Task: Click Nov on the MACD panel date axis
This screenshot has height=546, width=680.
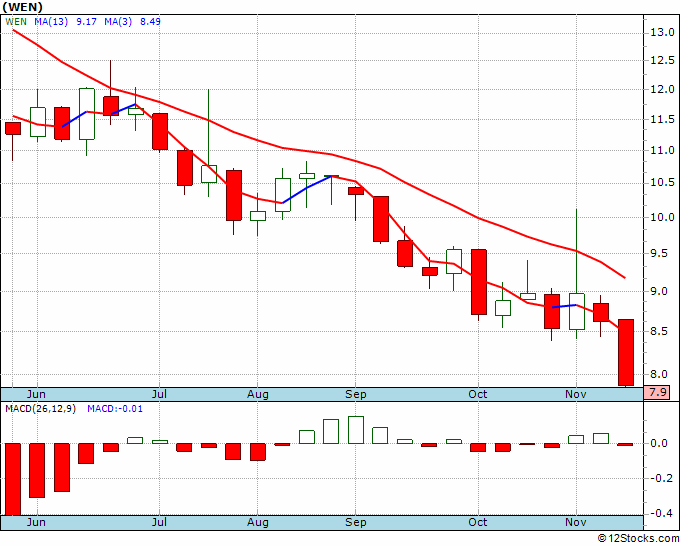Action: (576, 522)
